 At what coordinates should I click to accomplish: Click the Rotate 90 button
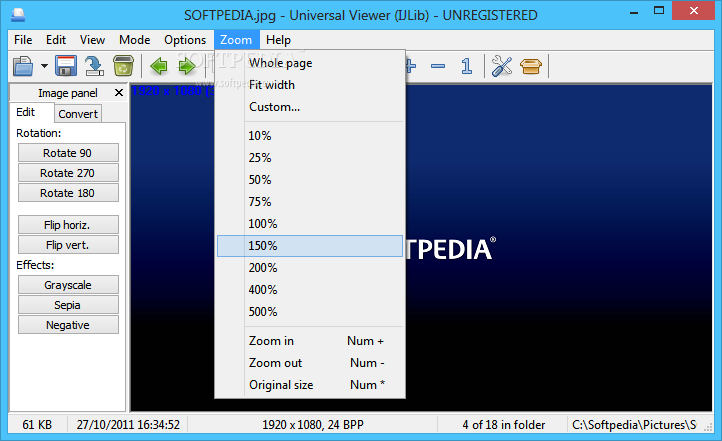pyautogui.click(x=68, y=153)
